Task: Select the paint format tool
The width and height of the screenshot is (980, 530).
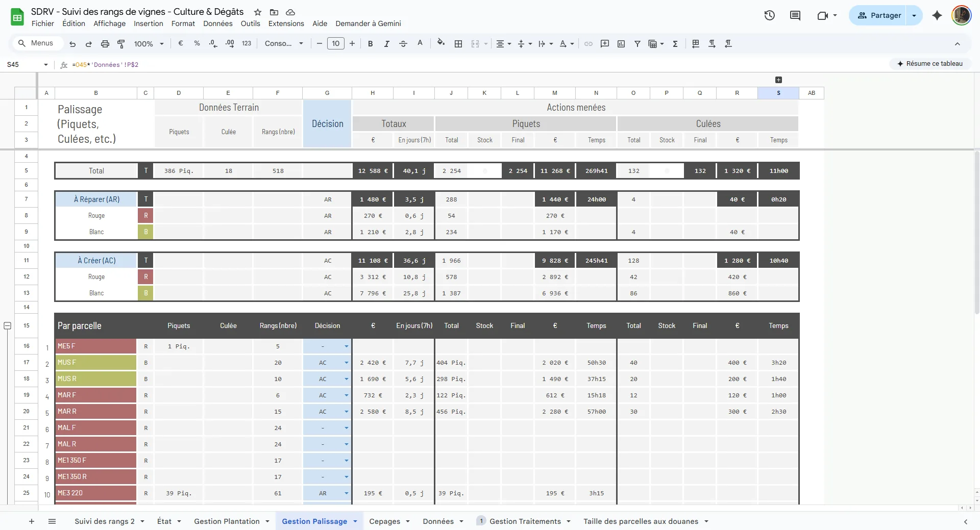Action: click(x=121, y=44)
